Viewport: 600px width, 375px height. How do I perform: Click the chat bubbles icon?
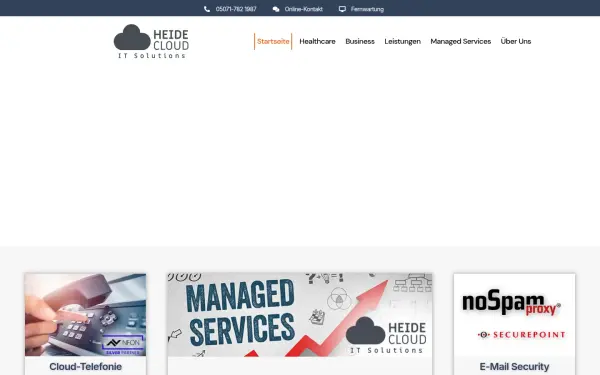276,9
